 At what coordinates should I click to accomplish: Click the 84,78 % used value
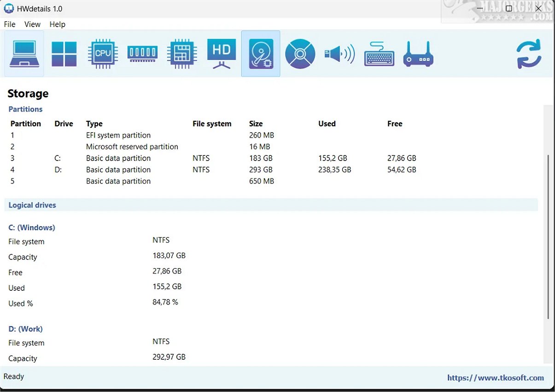point(165,302)
